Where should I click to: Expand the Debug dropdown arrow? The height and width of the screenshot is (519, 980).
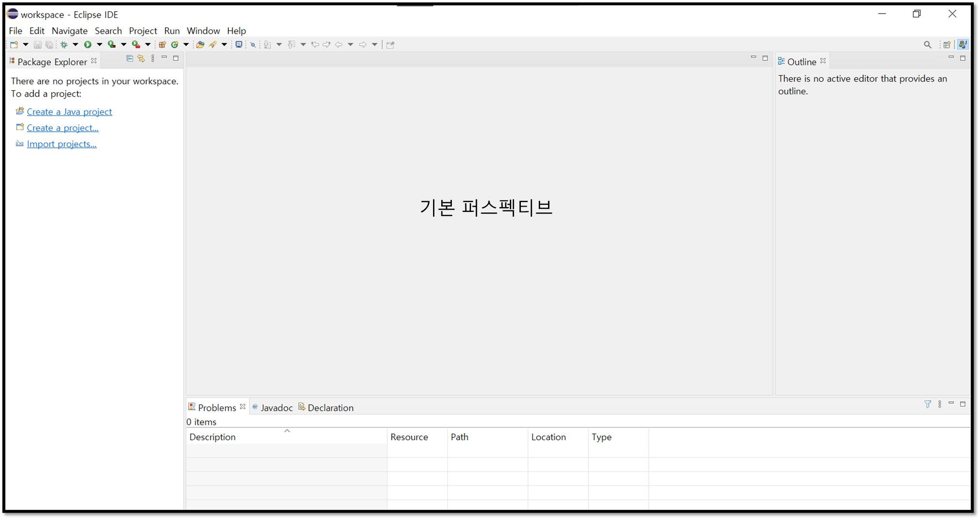click(75, 45)
